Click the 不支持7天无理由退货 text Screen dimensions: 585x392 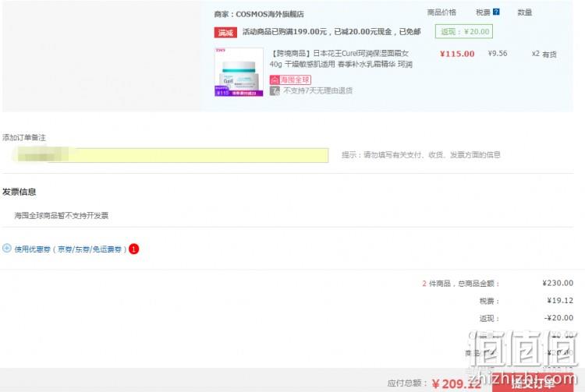[x=318, y=90]
